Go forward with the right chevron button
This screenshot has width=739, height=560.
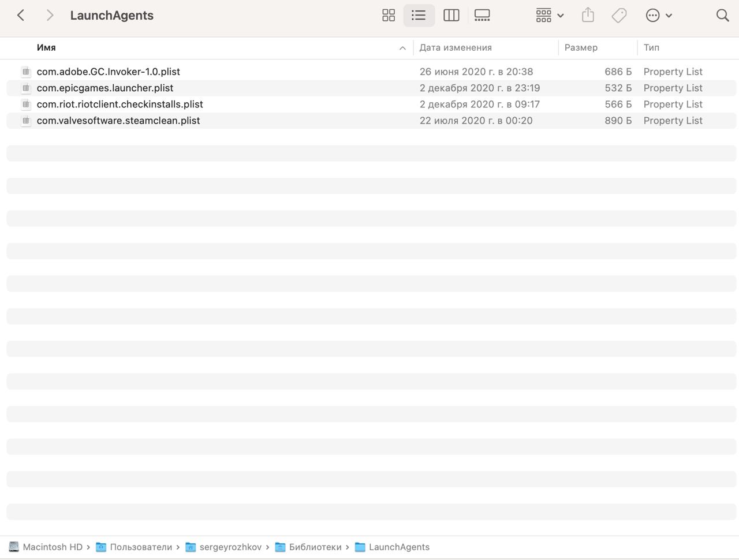pyautogui.click(x=50, y=16)
